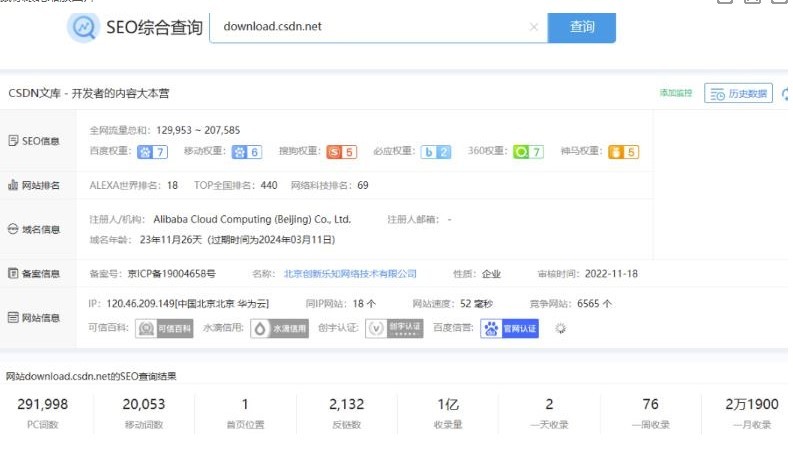793x450 pixels.
Task: Click the 性质 value 企业
Action: (x=491, y=274)
